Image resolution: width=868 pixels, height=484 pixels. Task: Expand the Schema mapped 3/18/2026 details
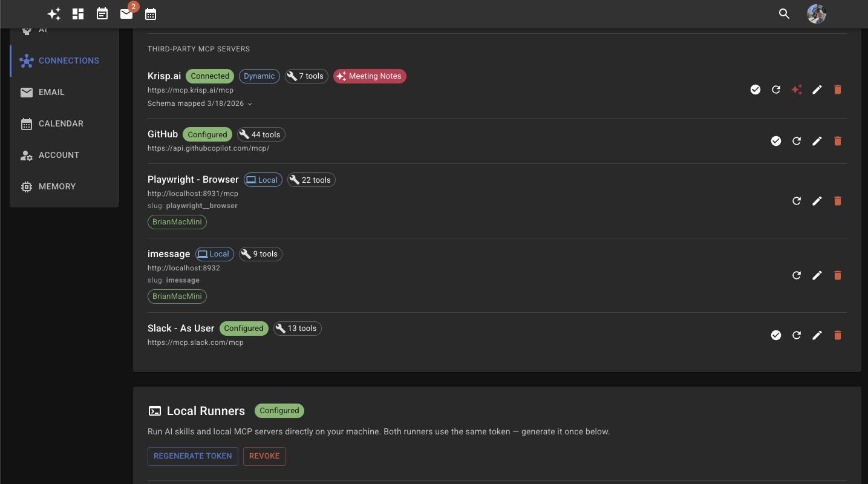point(200,103)
